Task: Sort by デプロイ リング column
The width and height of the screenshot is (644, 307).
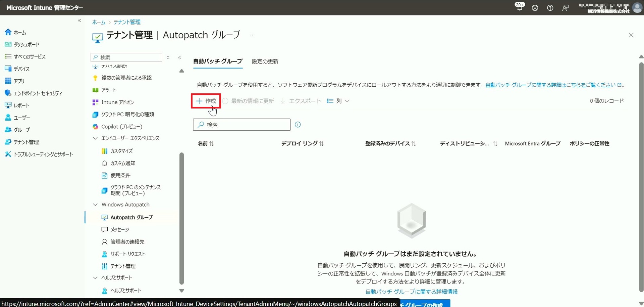Action: click(303, 144)
